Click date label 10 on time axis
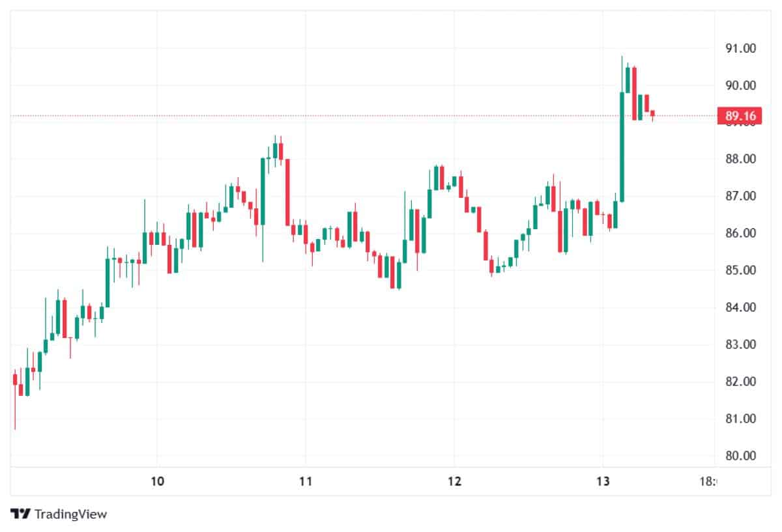This screenshot has height=532, width=782. tap(157, 482)
